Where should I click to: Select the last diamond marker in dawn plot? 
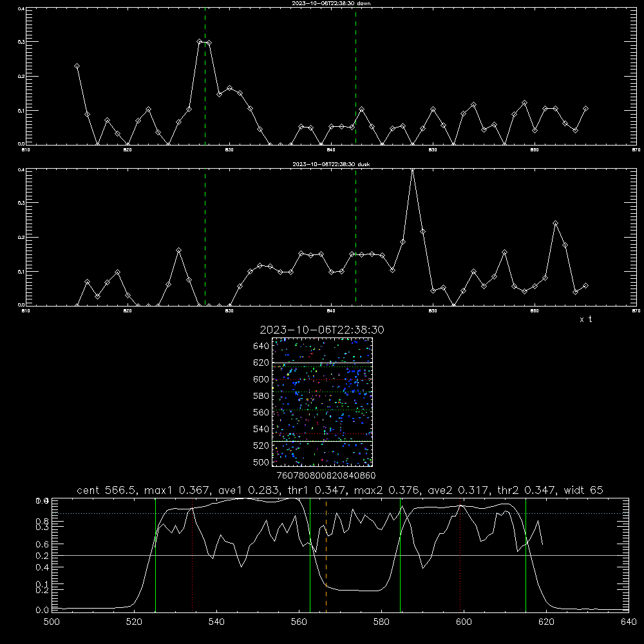585,108
